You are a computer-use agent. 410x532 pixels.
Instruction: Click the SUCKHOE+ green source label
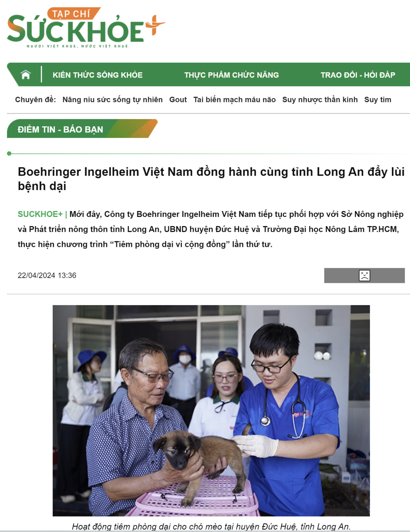(x=40, y=214)
